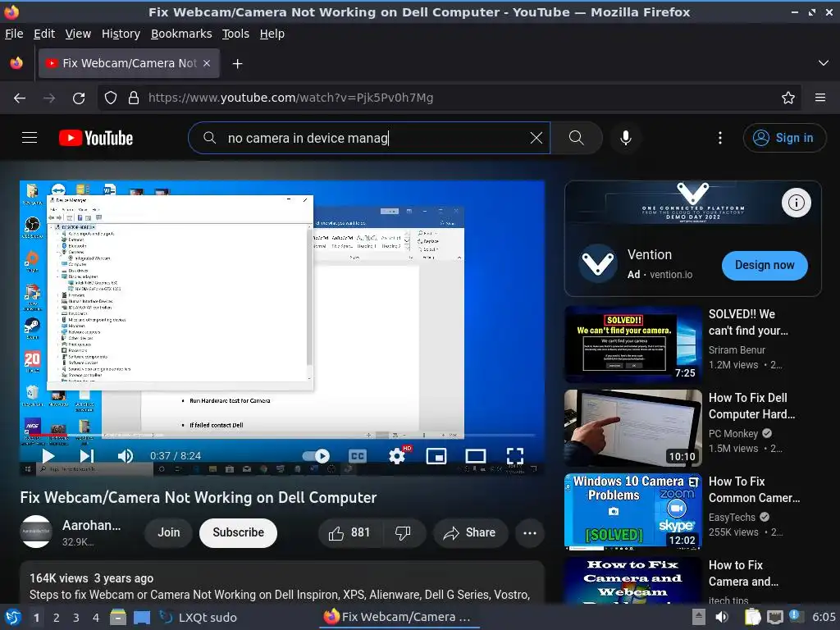Click Design now on Vention ad
840x630 pixels.
point(765,265)
